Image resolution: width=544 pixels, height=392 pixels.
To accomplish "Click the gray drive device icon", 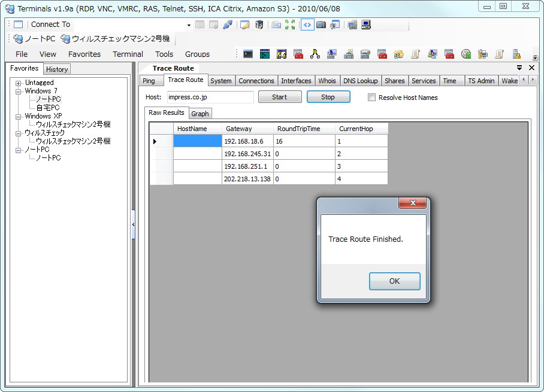I will (365, 54).
